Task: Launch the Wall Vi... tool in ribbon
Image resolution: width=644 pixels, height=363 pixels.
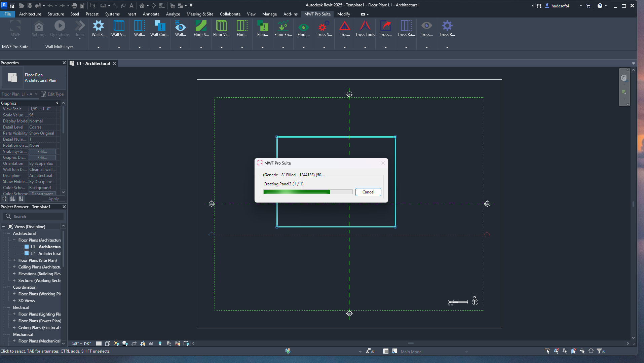Action: click(119, 28)
